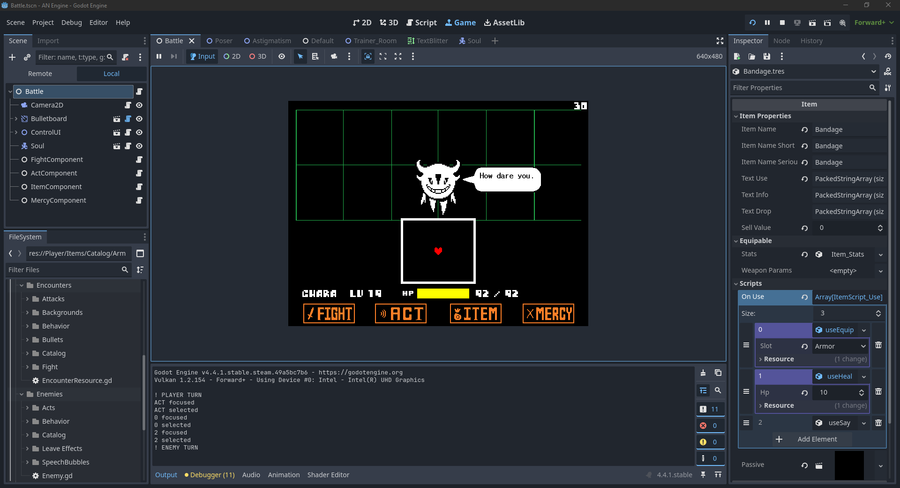Clear the Output log
Image resolution: width=900 pixels, height=488 pixels.
[x=703, y=373]
